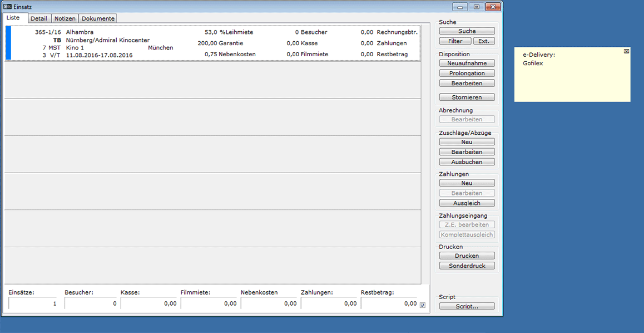The height and width of the screenshot is (333, 644).
Task: Click the Einsätze total field
Action: [x=34, y=303]
